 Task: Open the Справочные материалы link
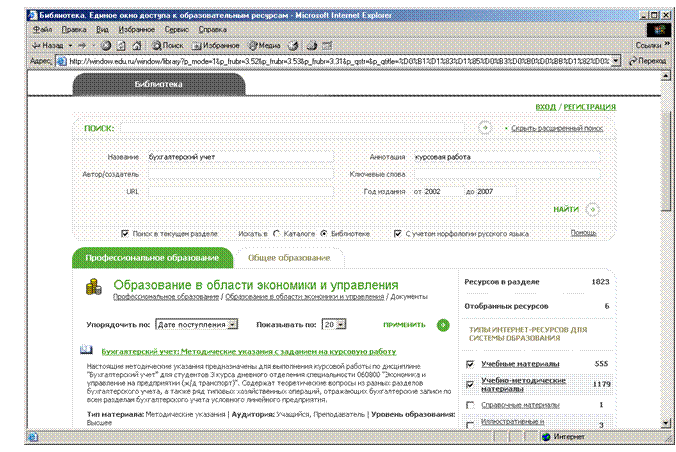click(x=520, y=405)
